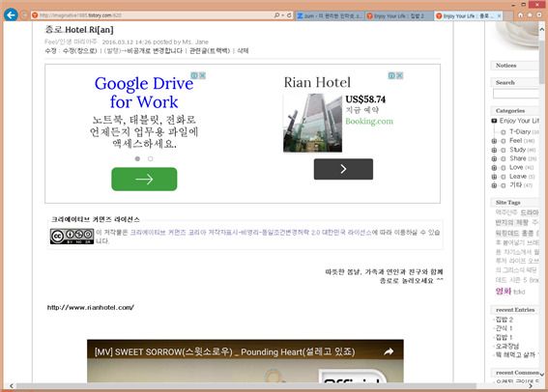Go back with the browser Back arrow
This screenshot has height=392, width=548.
(11, 14)
